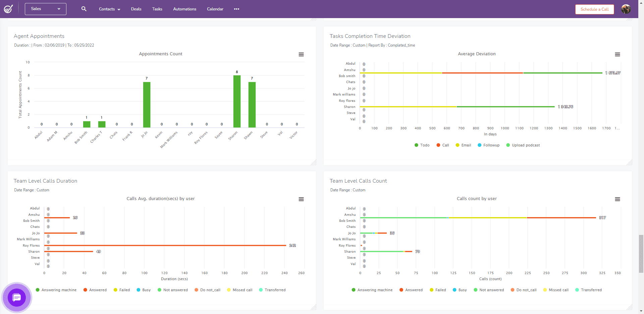644x314 pixels.
Task: Switch to the Deals section
Action: tap(136, 9)
